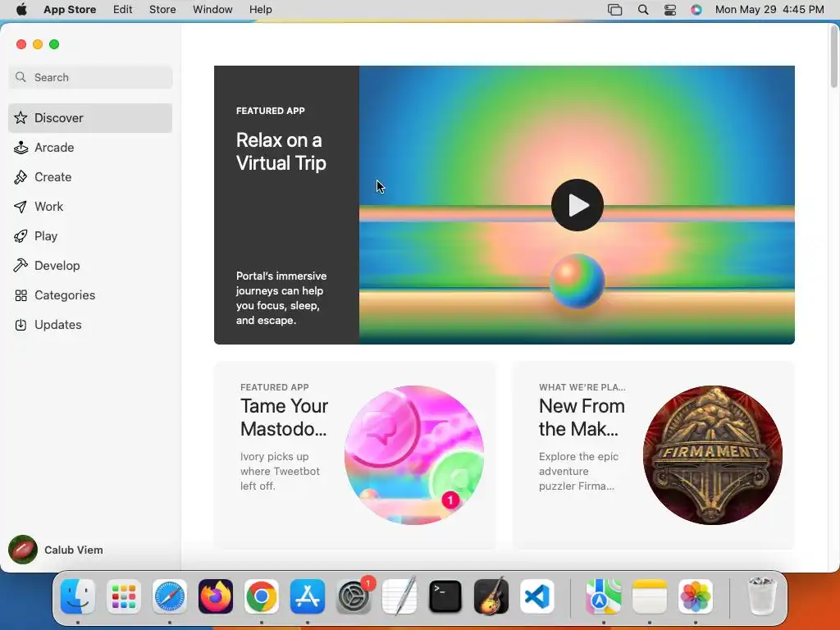Click the Develop hammer icon
The image size is (840, 630).
(21, 265)
